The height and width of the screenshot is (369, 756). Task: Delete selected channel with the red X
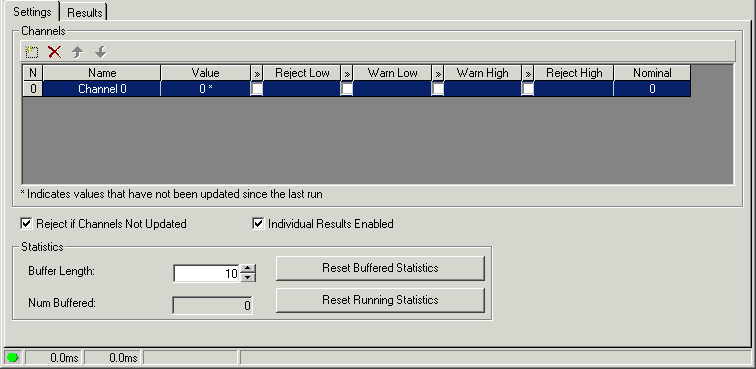54,52
